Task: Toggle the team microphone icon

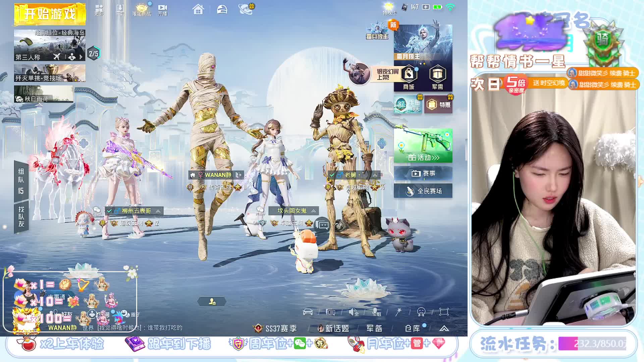Action: pyautogui.click(x=376, y=312)
